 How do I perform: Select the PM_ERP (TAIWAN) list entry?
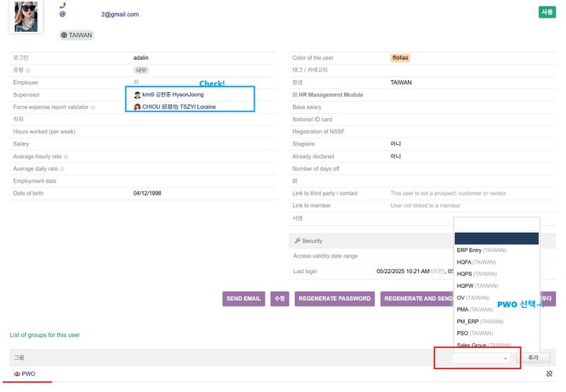[480, 321]
